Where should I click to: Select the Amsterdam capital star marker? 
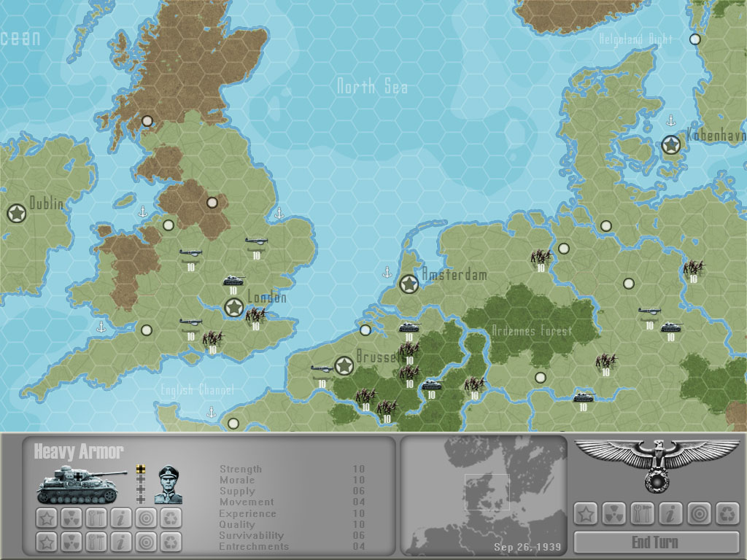409,284
